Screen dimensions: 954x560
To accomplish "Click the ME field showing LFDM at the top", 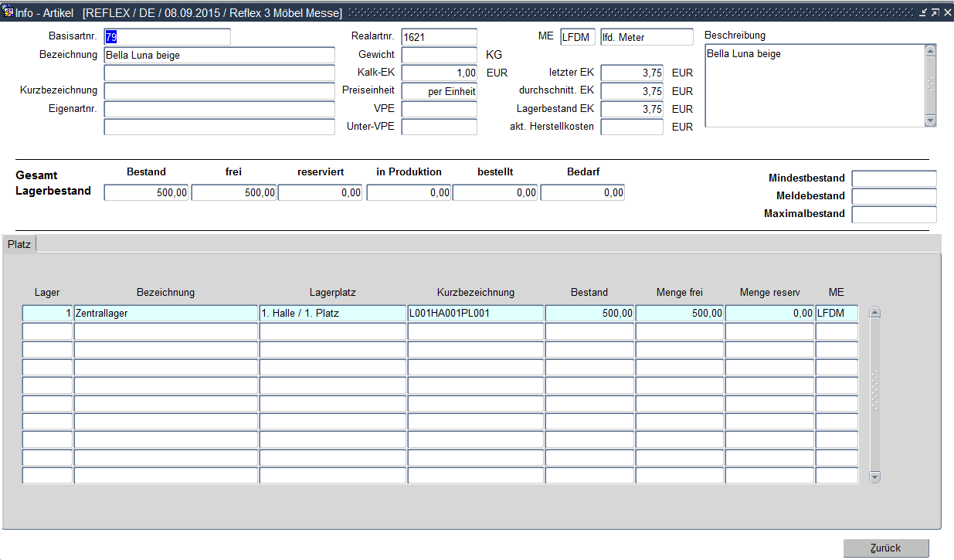I will click(x=578, y=37).
